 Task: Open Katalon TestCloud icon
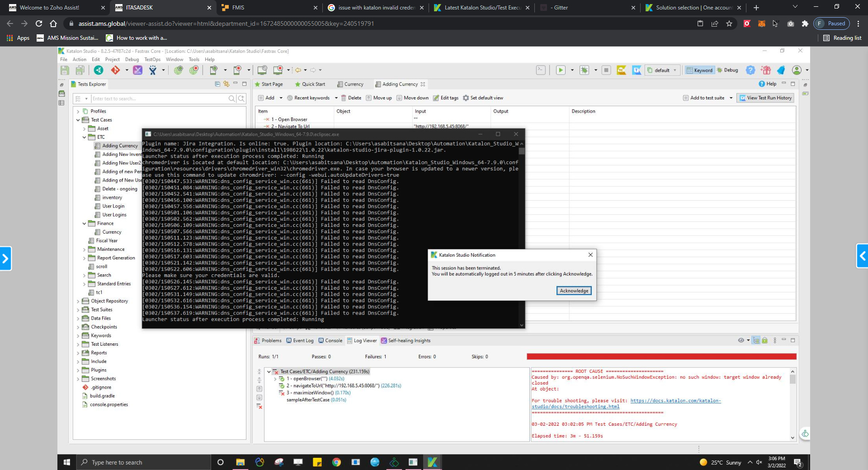click(x=622, y=70)
